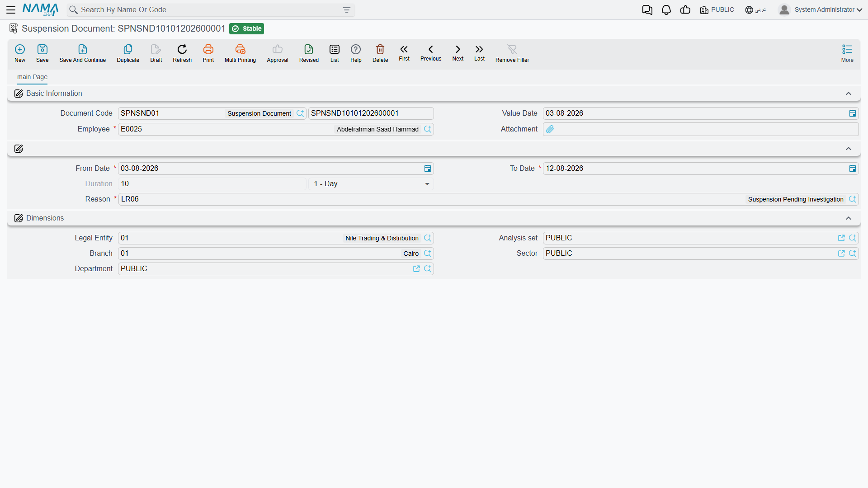Open the List view

tap(335, 53)
